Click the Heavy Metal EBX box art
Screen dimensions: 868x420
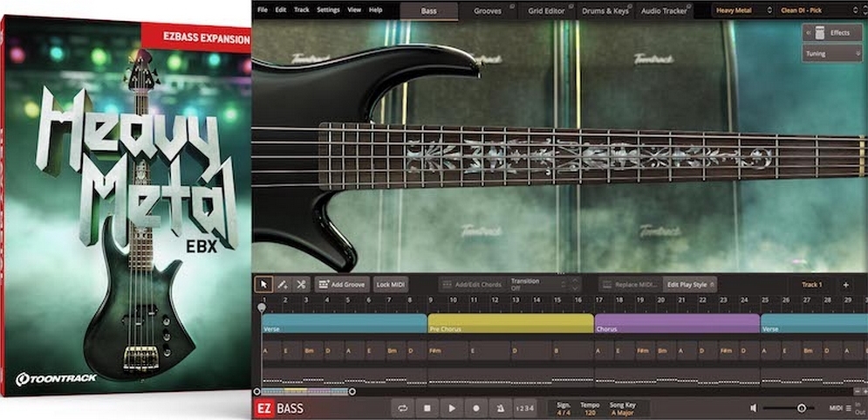(126, 205)
